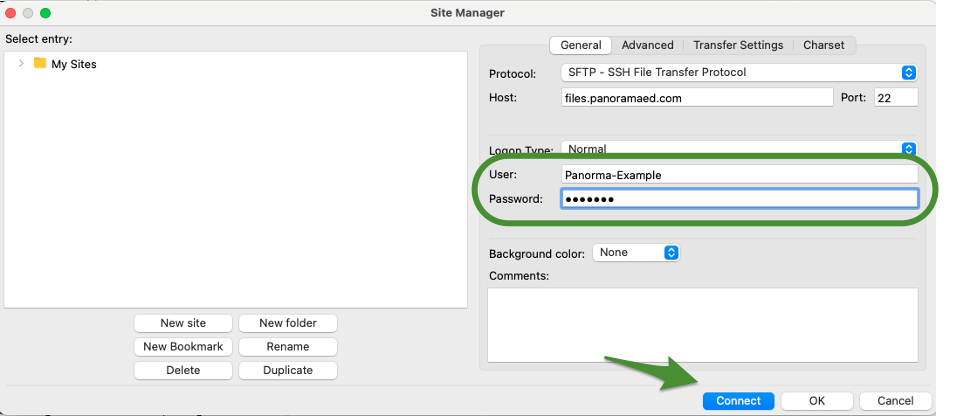Create a New site entry

tap(183, 323)
